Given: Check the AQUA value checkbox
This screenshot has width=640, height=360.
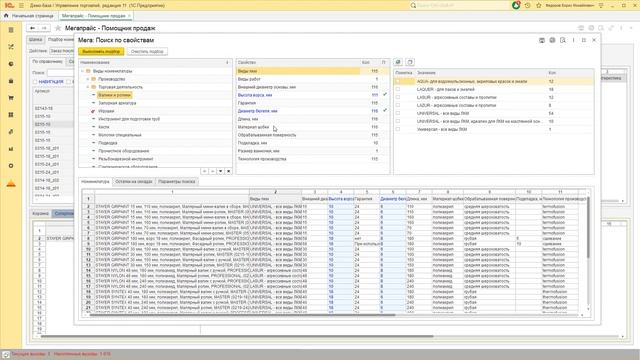Looking at the screenshot, I should [398, 81].
